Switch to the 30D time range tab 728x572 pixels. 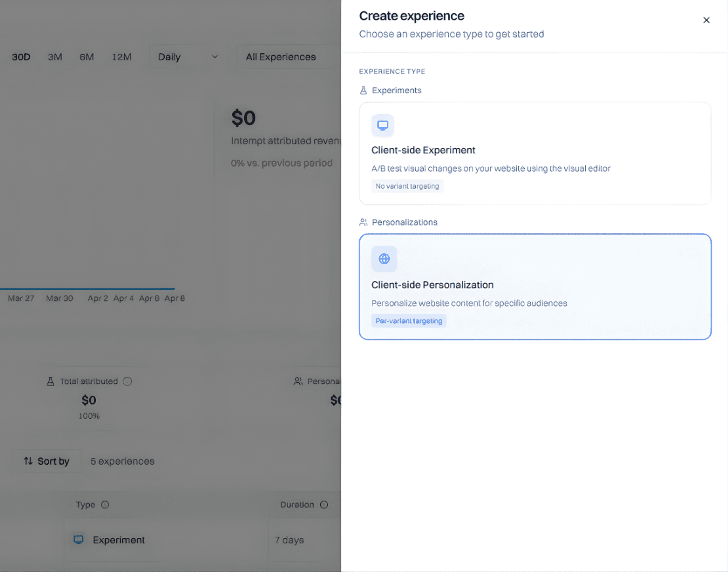point(21,57)
